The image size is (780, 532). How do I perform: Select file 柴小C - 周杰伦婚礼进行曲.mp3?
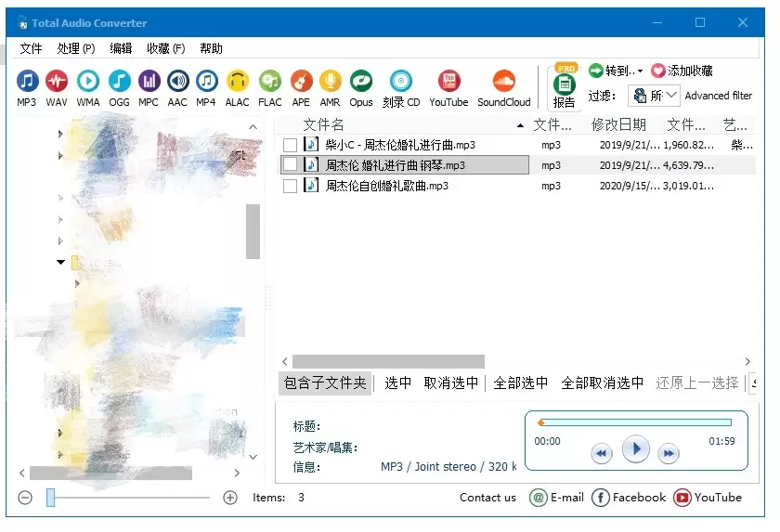(x=400, y=145)
